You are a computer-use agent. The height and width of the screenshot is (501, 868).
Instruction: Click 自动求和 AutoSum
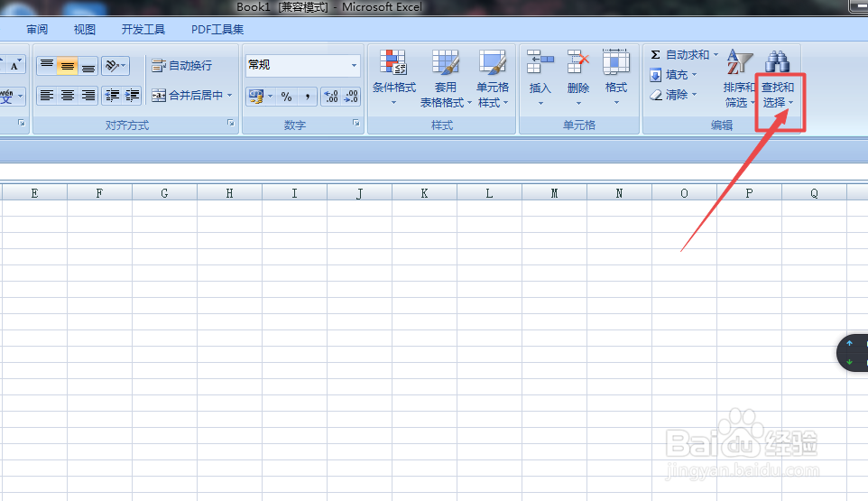tap(679, 55)
